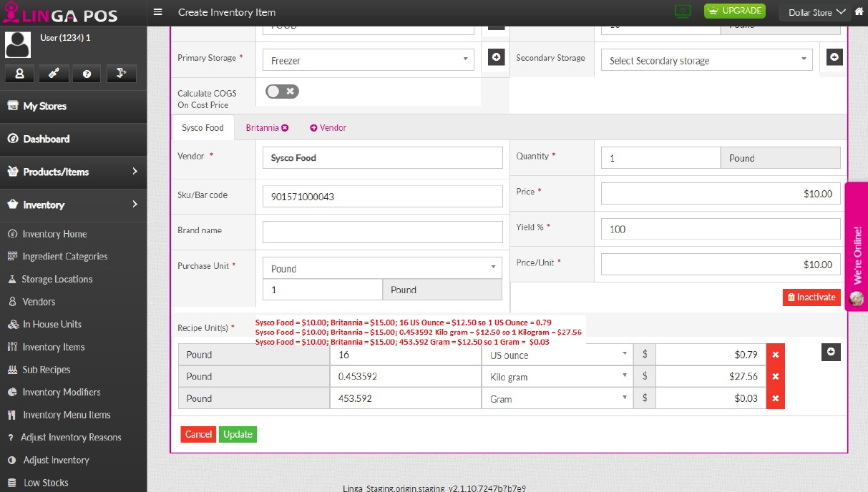The width and height of the screenshot is (868, 492).
Task: Switch to the Sysco Food vendor tab
Action: (x=203, y=127)
